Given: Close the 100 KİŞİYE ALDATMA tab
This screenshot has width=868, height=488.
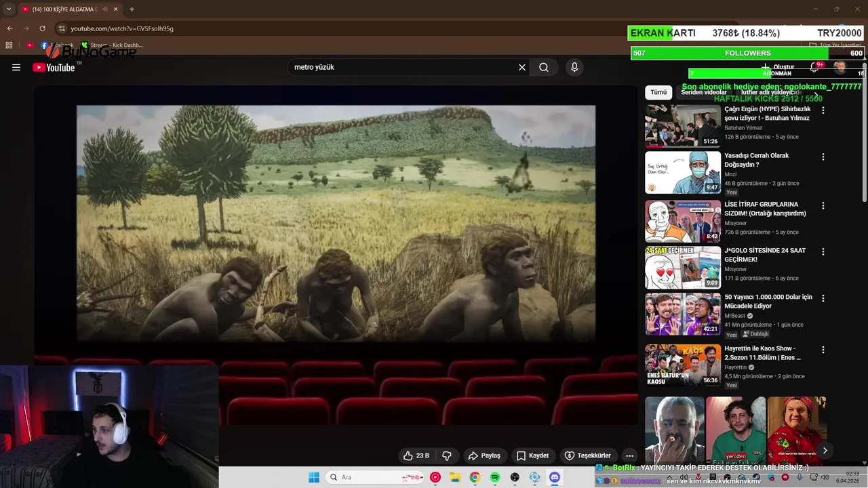Looking at the screenshot, I should click(115, 9).
